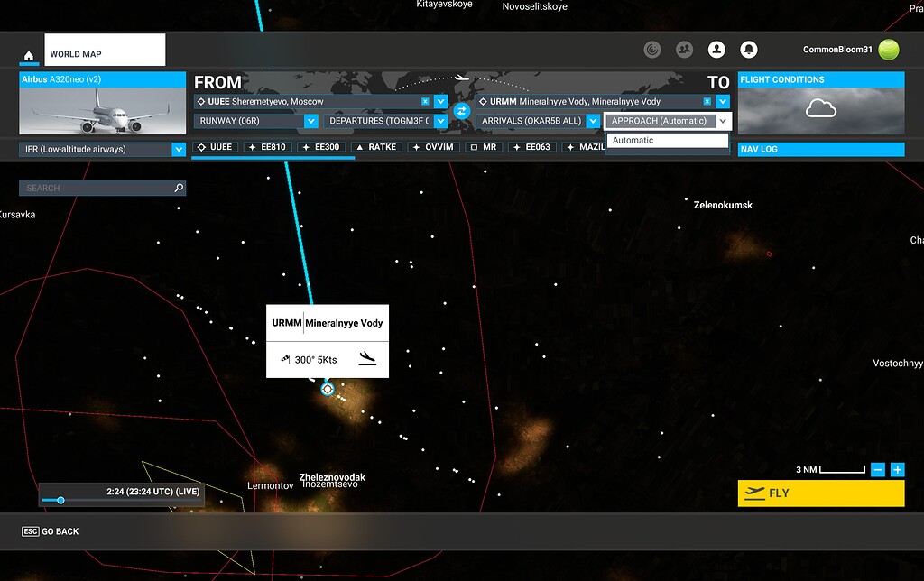
Task: Open the friends/multiplayer icon
Action: point(685,50)
